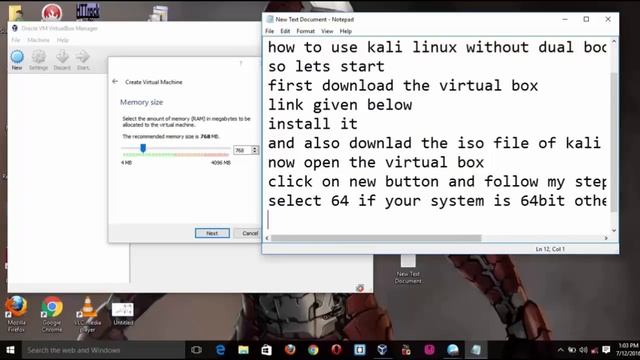Click the memory spinbox up arrow
This screenshot has height=360, width=640.
click(x=255, y=148)
